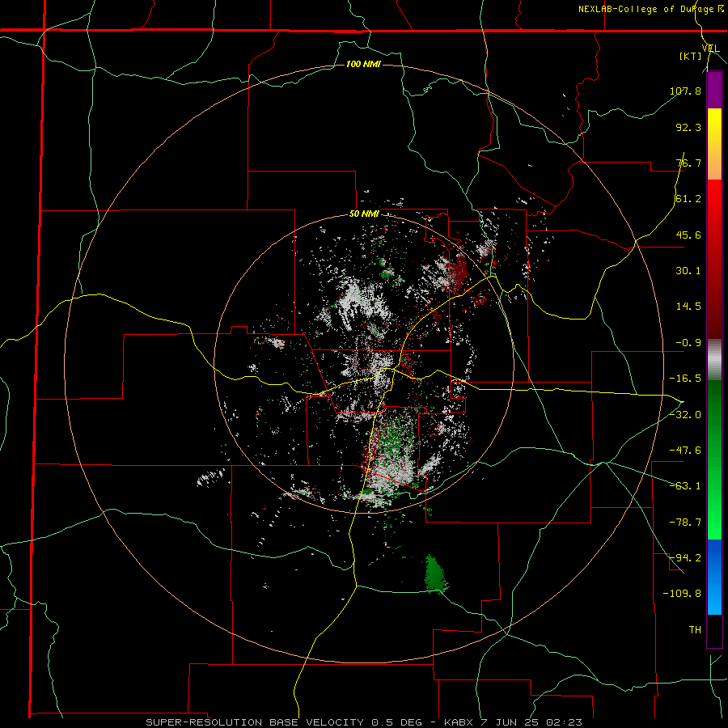
Task: Pick the blue segment of the color bar
Action: (x=714, y=577)
